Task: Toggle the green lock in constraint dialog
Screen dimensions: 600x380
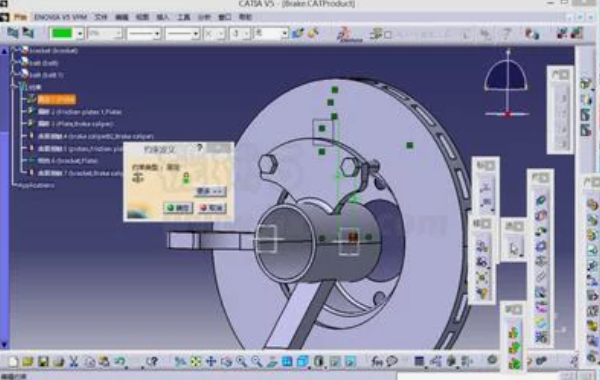Action: tap(186, 178)
